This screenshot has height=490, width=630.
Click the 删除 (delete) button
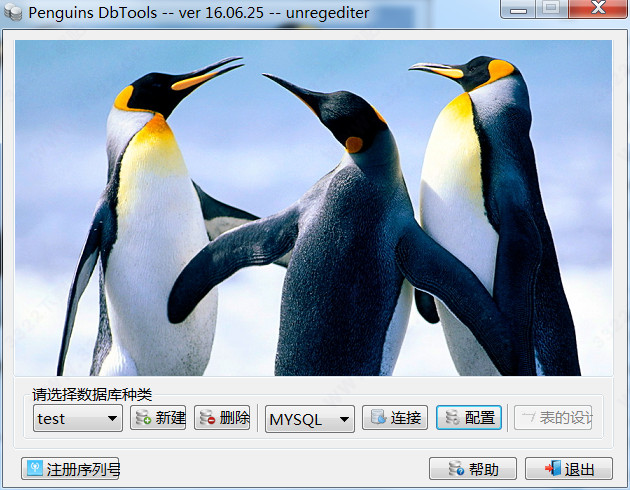(x=222, y=418)
